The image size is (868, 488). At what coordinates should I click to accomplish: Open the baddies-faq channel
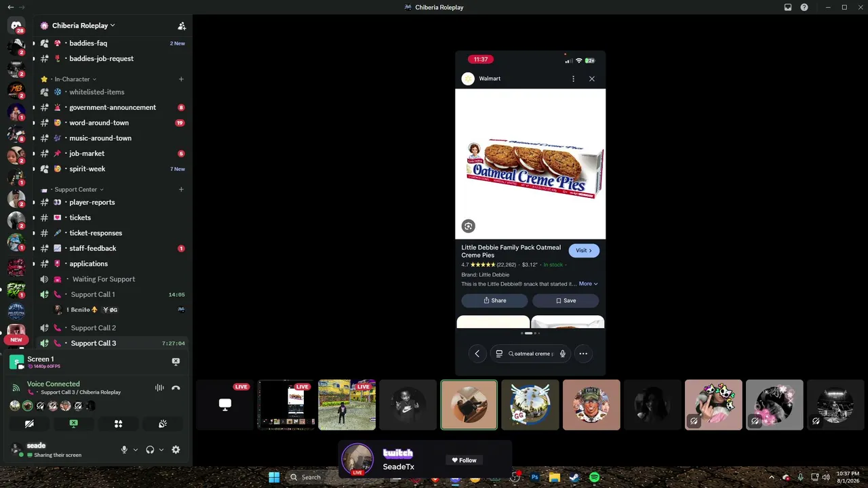pyautogui.click(x=112, y=43)
